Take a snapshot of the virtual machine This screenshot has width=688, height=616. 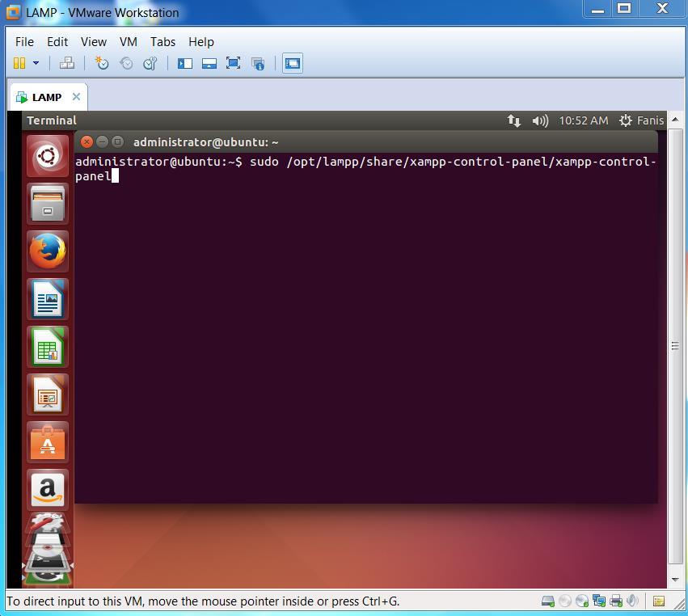(101, 63)
